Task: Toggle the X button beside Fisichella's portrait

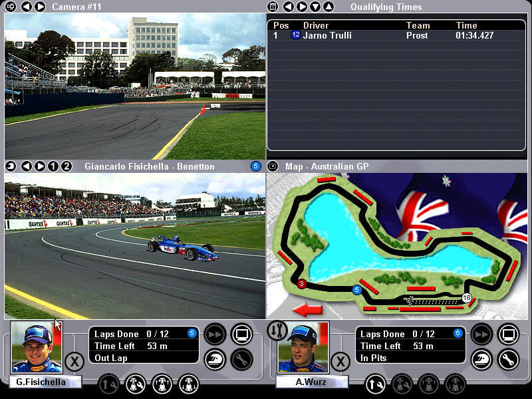Action: pos(74,362)
